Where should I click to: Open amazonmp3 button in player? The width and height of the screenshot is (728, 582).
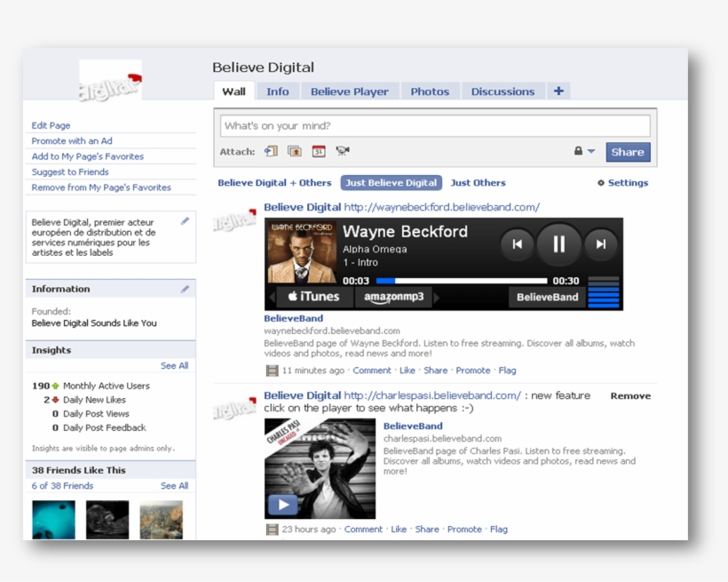[393, 297]
